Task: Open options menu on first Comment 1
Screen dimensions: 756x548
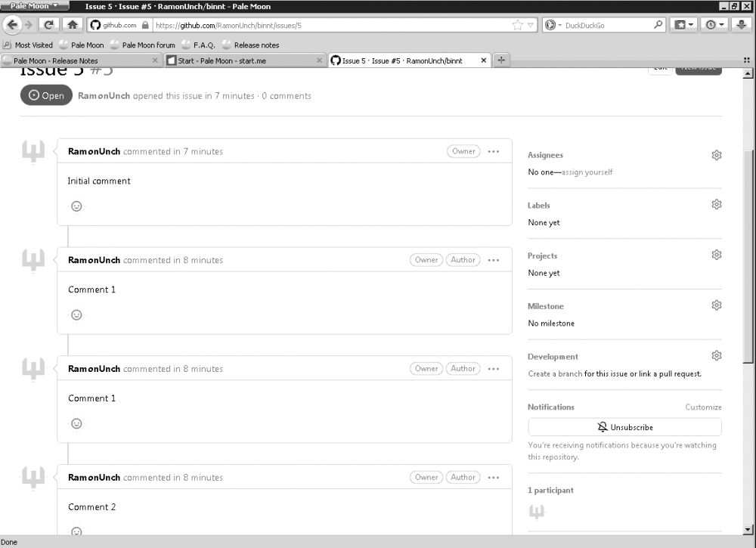Action: (493, 260)
